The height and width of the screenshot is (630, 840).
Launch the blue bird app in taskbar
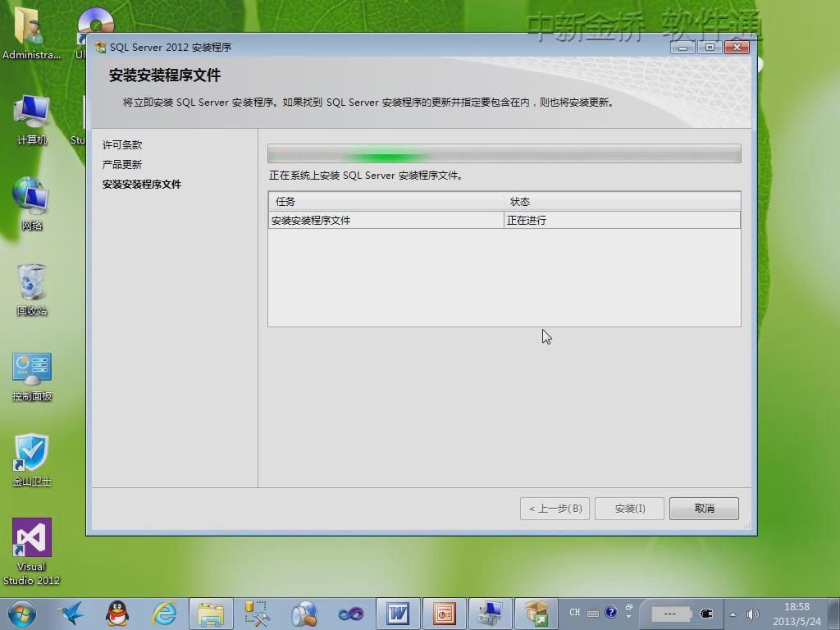tap(71, 614)
